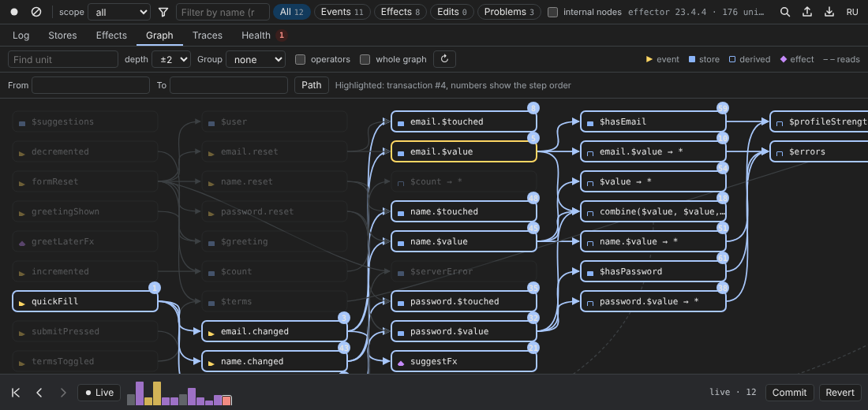Select the password.$value store node
This screenshot has width=868, height=410.
pyautogui.click(x=463, y=331)
